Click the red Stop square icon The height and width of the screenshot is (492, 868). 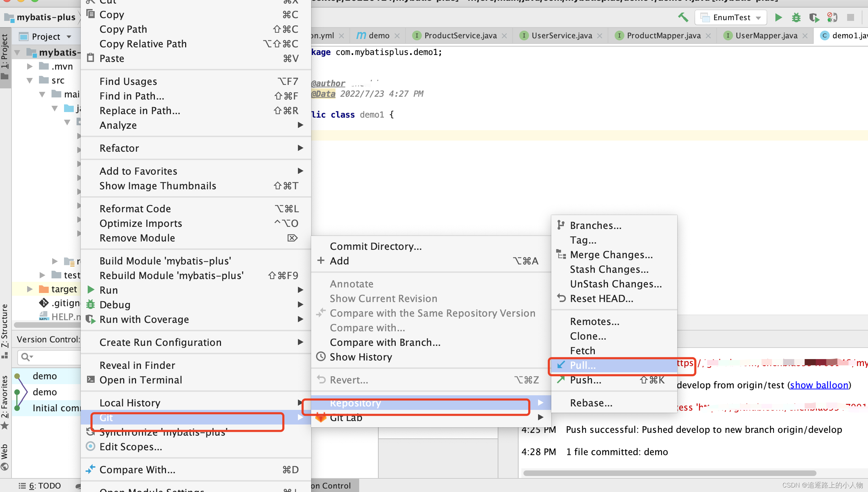[x=851, y=17]
